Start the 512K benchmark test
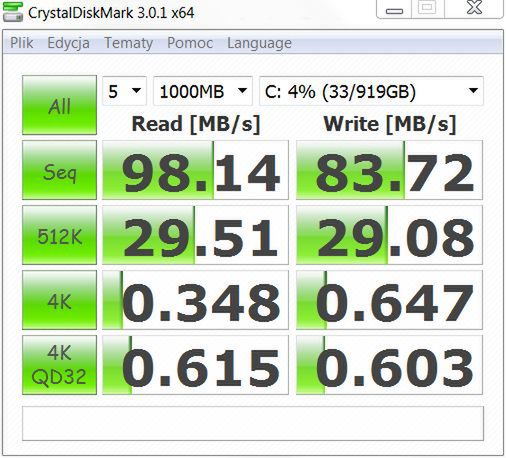This screenshot has height=458, width=506. point(59,235)
